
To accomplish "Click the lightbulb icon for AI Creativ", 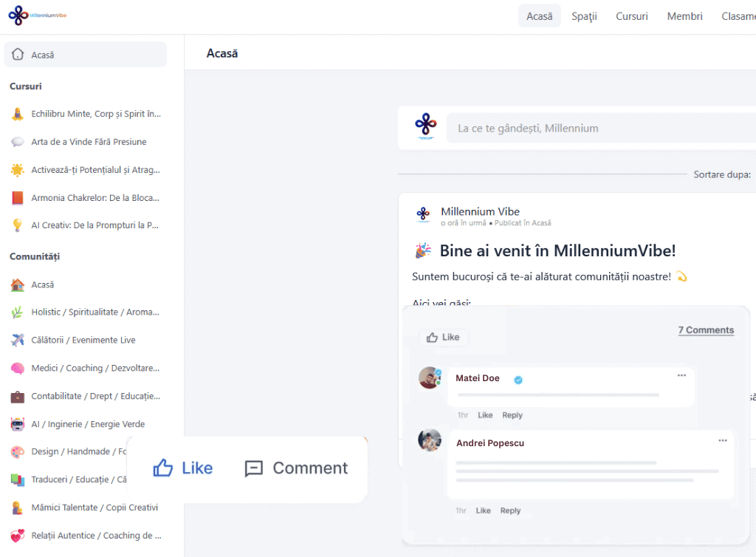I will (x=18, y=225).
